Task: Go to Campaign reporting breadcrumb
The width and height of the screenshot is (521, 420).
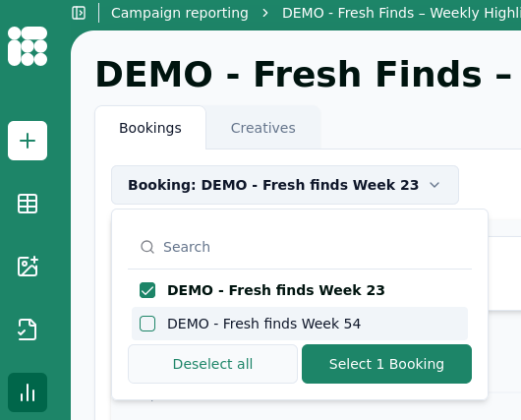Action: pyautogui.click(x=180, y=14)
